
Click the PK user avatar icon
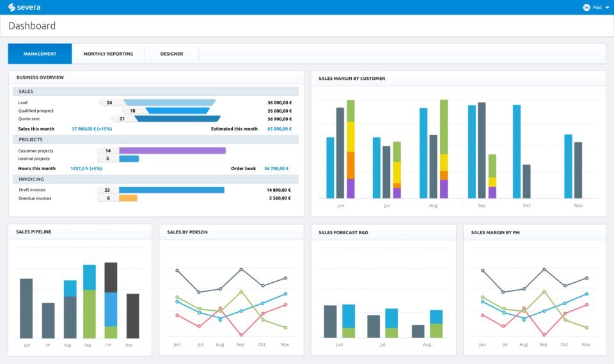coord(586,8)
